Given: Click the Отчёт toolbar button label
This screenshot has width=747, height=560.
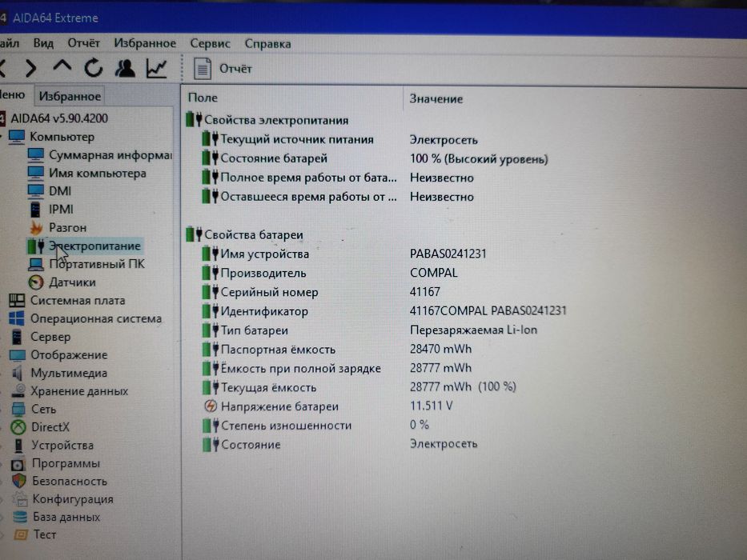Looking at the screenshot, I should pos(235,69).
